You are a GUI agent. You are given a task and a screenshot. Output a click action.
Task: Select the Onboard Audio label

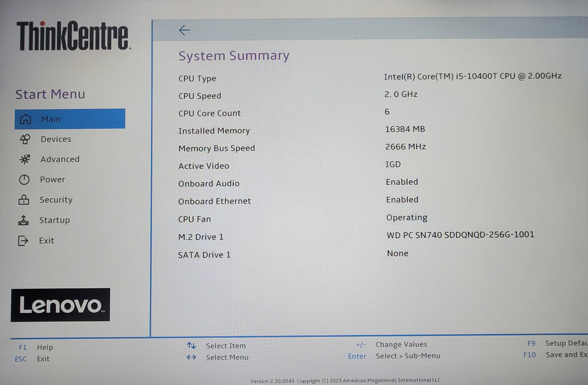click(209, 184)
